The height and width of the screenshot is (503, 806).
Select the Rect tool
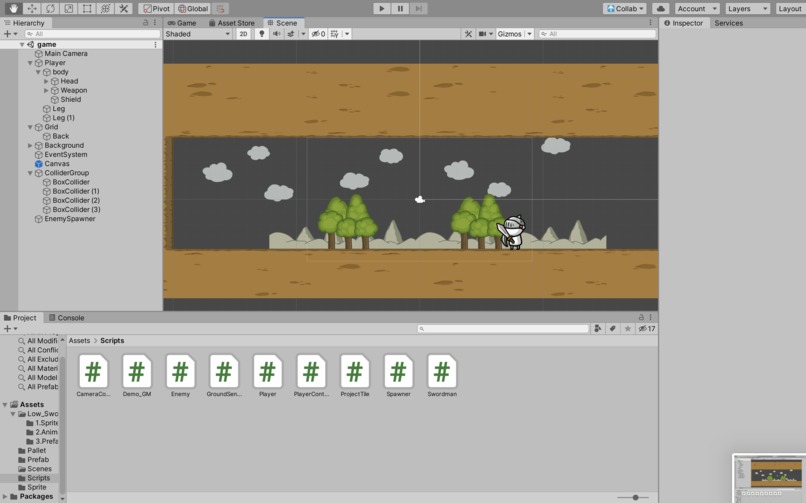(87, 8)
